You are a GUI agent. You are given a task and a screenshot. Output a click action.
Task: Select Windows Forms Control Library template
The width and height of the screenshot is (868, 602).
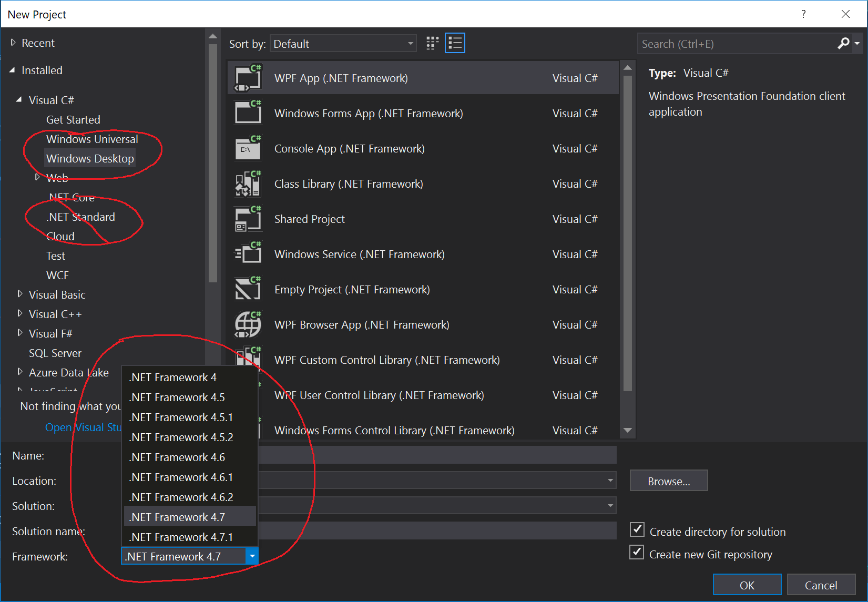(x=423, y=430)
